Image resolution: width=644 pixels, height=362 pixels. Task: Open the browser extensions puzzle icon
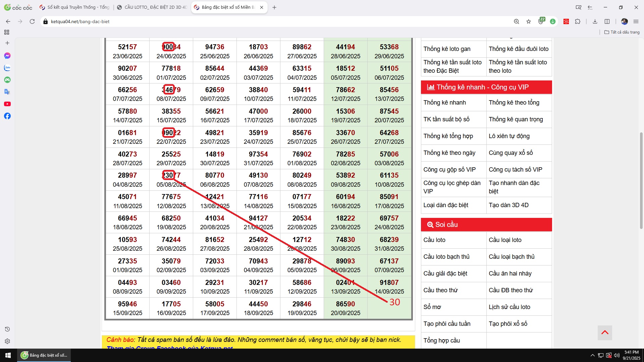pyautogui.click(x=578, y=21)
